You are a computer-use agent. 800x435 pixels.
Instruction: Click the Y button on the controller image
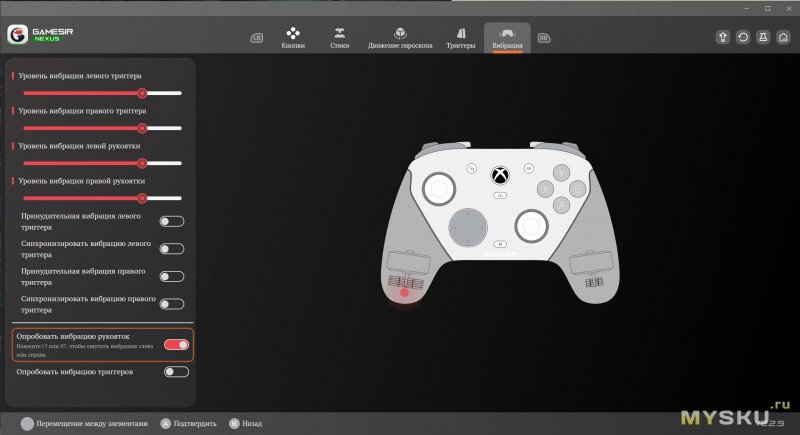pos(563,172)
